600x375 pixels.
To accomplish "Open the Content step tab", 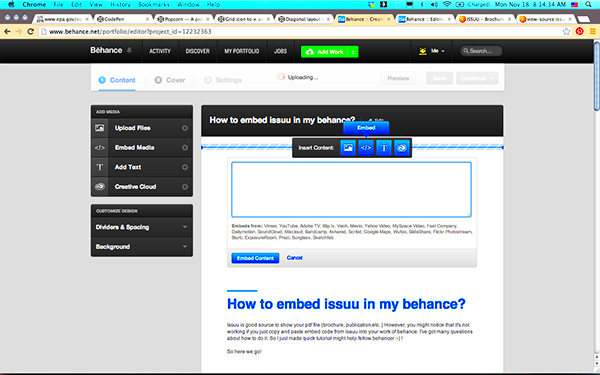I will [117, 80].
